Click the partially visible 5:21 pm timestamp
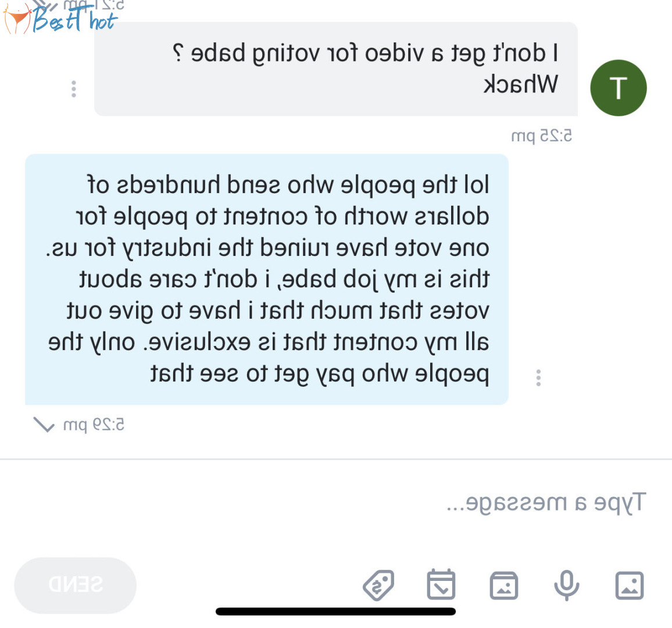The width and height of the screenshot is (672, 628). click(94, 5)
